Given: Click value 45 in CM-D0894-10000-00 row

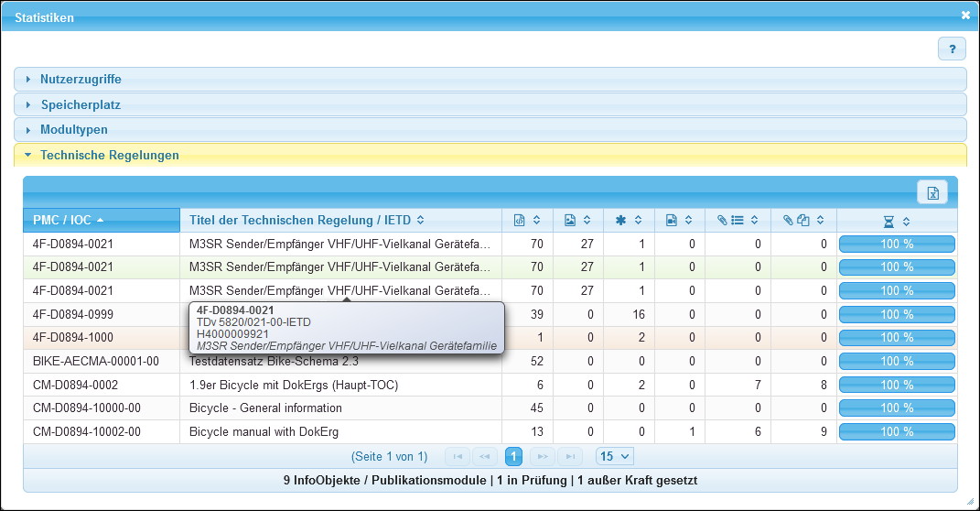Looking at the screenshot, I should [x=537, y=408].
